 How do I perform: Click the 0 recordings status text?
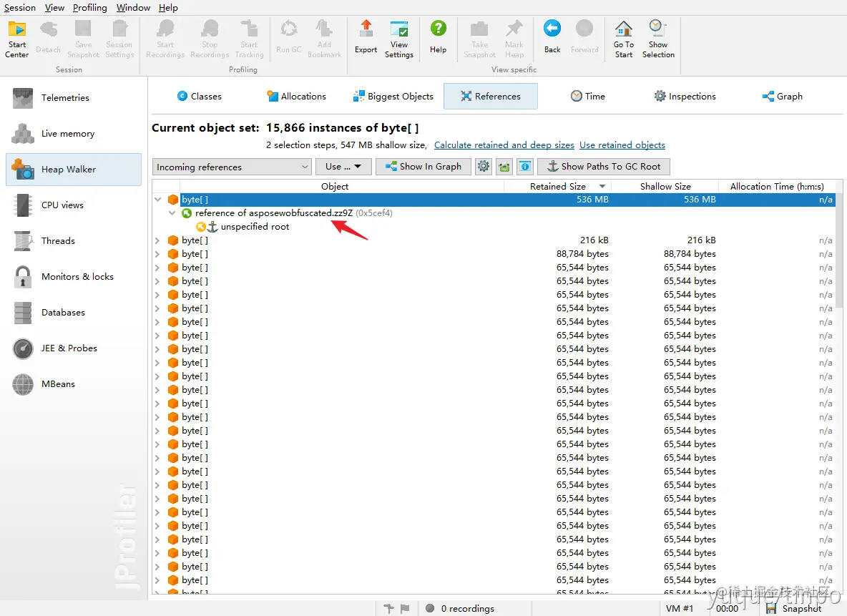pos(467,608)
